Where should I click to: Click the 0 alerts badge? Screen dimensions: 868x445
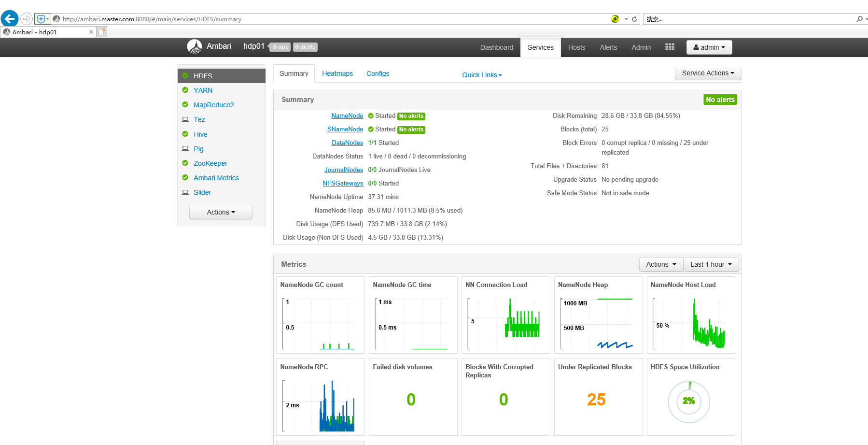305,47
